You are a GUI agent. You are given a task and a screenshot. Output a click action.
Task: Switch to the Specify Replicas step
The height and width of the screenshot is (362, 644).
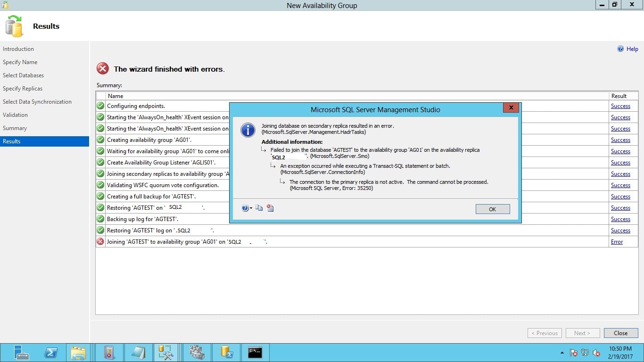coord(23,89)
